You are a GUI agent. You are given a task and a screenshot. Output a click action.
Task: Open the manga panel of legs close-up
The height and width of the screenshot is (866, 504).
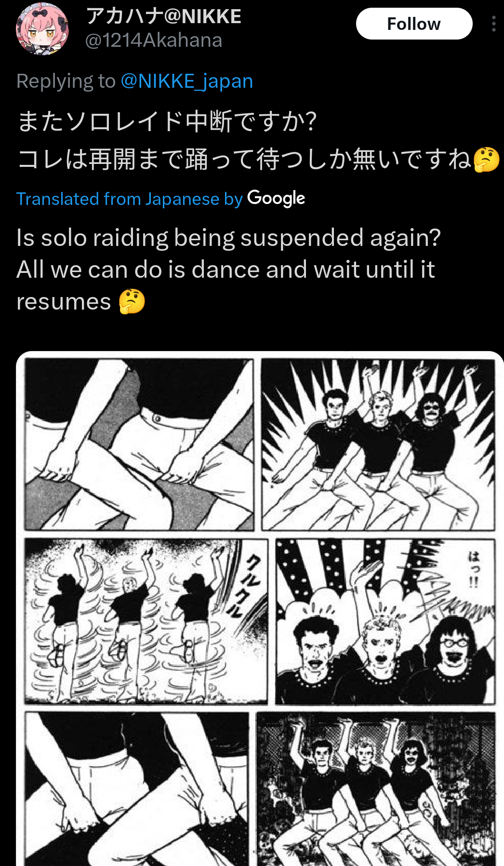click(139, 445)
